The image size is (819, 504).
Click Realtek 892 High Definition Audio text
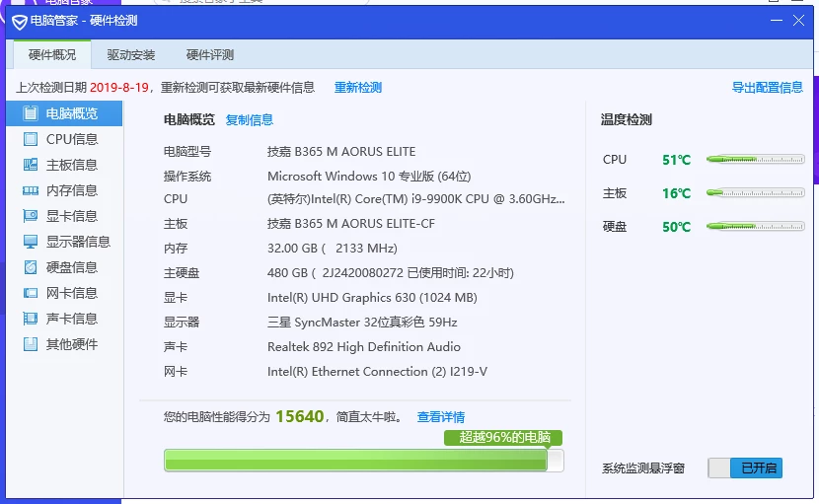coord(364,347)
